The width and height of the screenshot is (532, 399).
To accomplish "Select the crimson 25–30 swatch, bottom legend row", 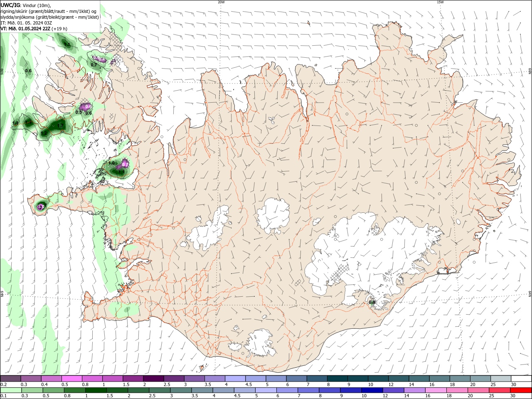I will click(x=499, y=390).
